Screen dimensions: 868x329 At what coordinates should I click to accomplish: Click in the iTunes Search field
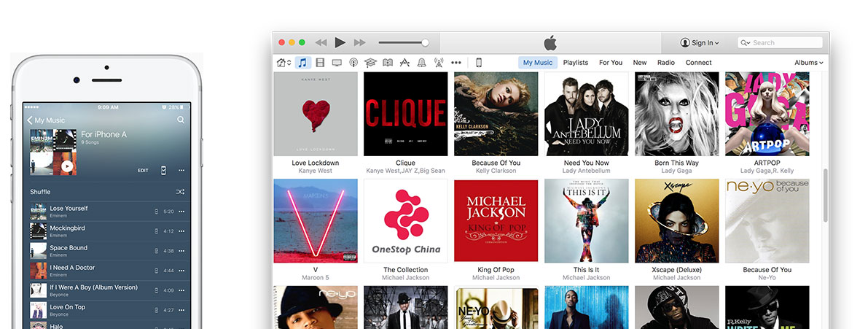(x=781, y=42)
